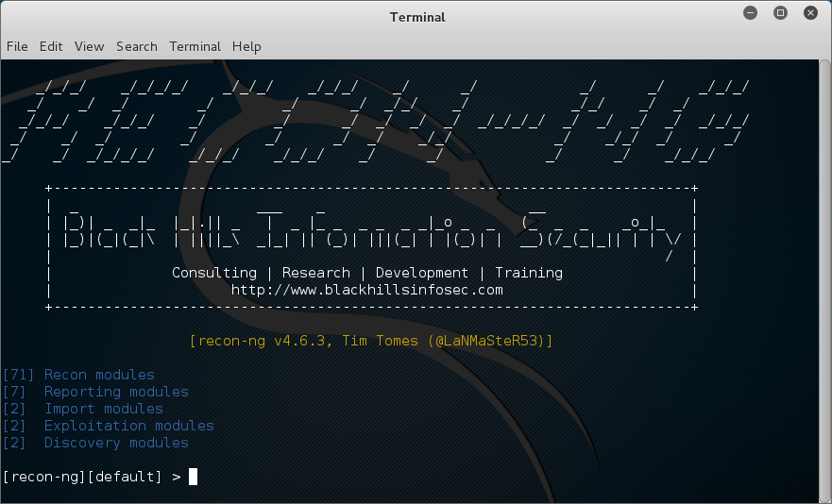The image size is (832, 504).
Task: Open the Help menu
Action: (246, 46)
